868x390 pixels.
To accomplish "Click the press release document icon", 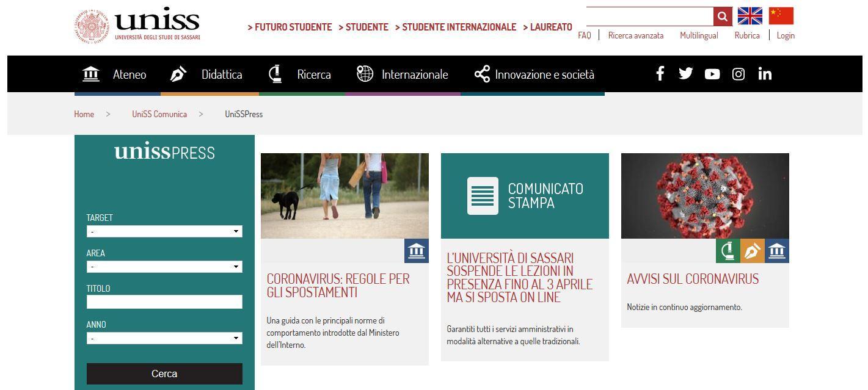I will [x=482, y=195].
